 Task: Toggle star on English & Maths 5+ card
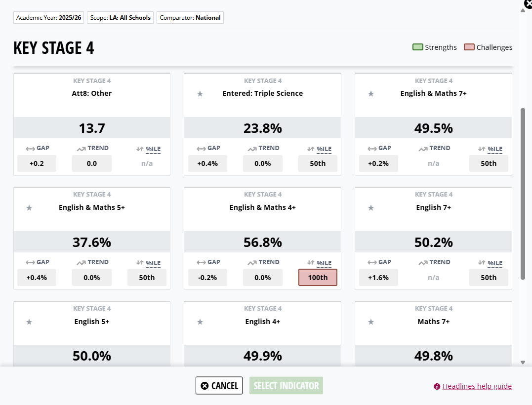pyautogui.click(x=29, y=207)
